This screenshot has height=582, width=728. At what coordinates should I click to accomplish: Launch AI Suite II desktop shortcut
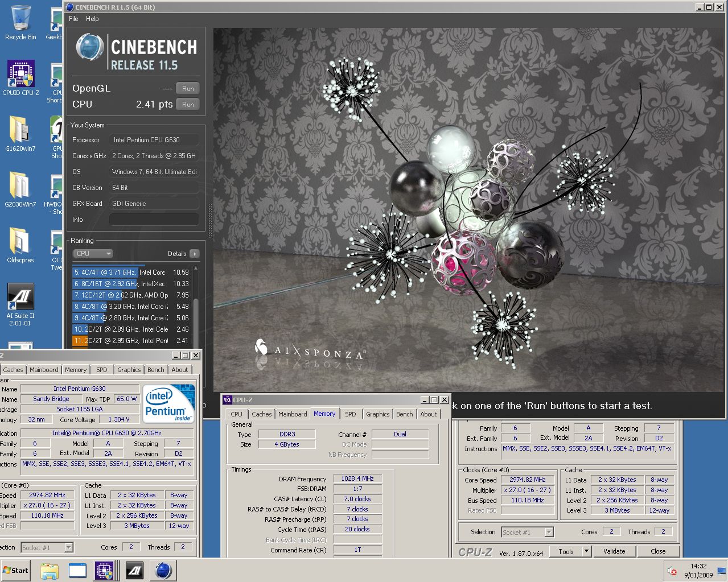point(20,305)
